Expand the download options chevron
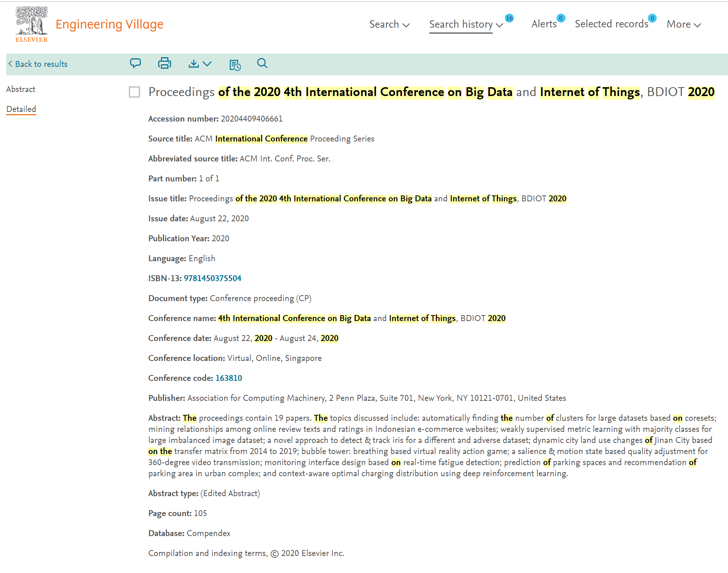The height and width of the screenshot is (573, 728). [x=207, y=64]
